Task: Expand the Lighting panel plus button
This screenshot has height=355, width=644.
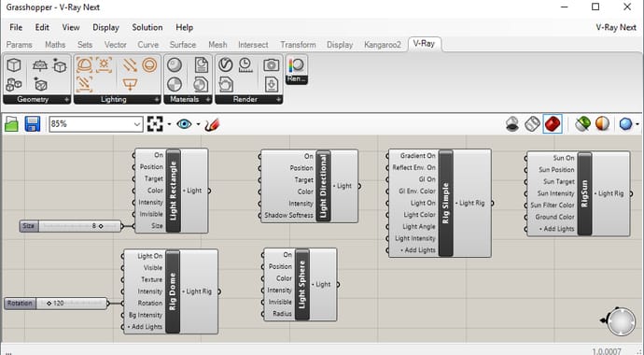Action: click(x=157, y=99)
